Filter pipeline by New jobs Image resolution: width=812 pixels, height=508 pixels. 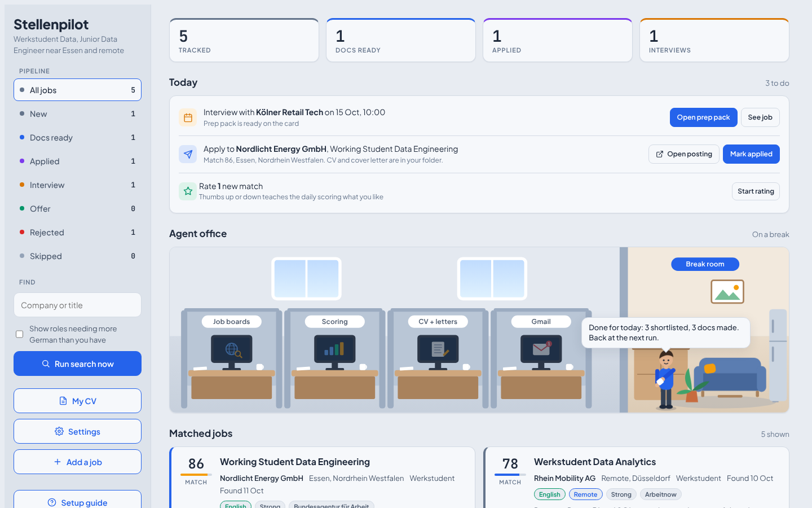click(77, 113)
